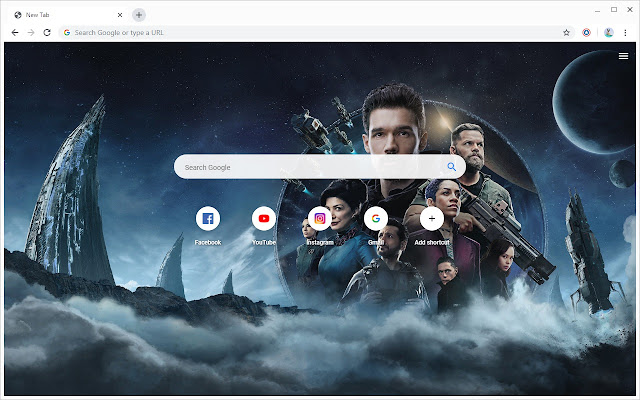Viewport: 640px width, 400px height.
Task: Click the Instagram label text
Action: 320,242
